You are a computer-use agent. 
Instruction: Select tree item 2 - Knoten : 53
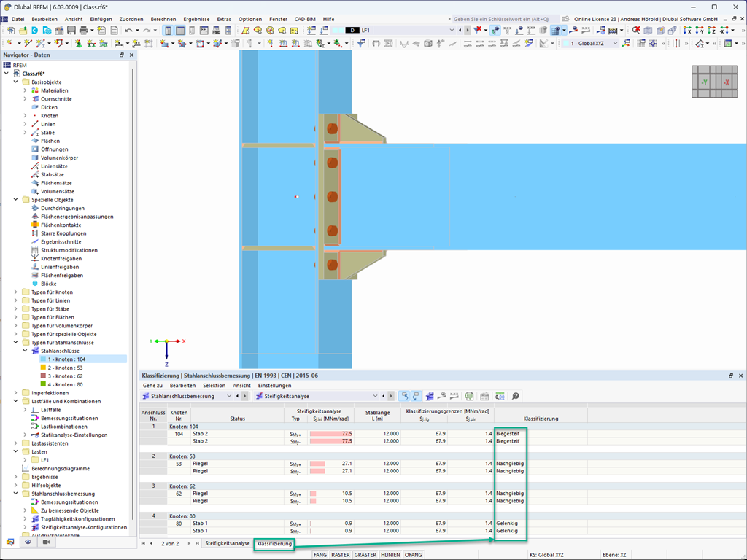point(65,367)
